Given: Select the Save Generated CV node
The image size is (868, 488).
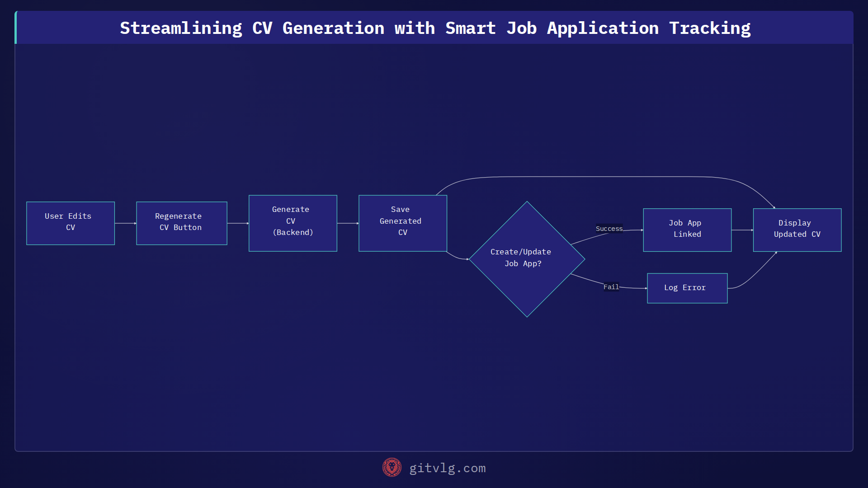Looking at the screenshot, I should 403,223.
